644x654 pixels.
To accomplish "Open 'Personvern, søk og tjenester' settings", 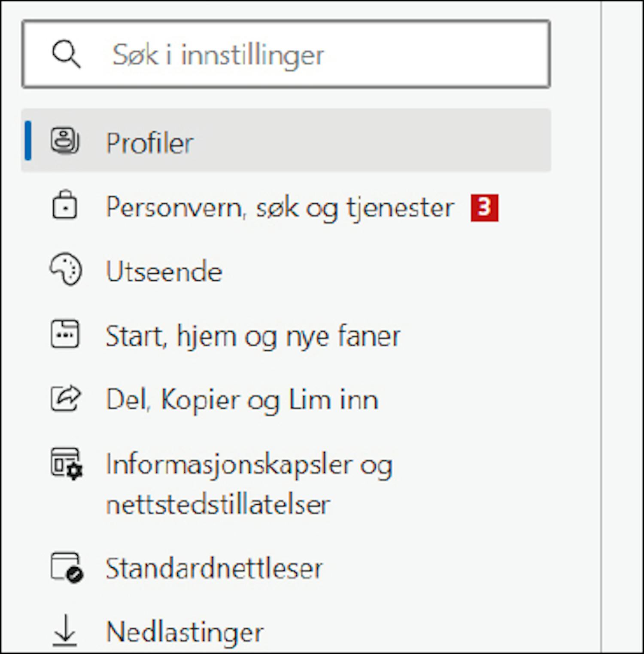I will (x=279, y=208).
